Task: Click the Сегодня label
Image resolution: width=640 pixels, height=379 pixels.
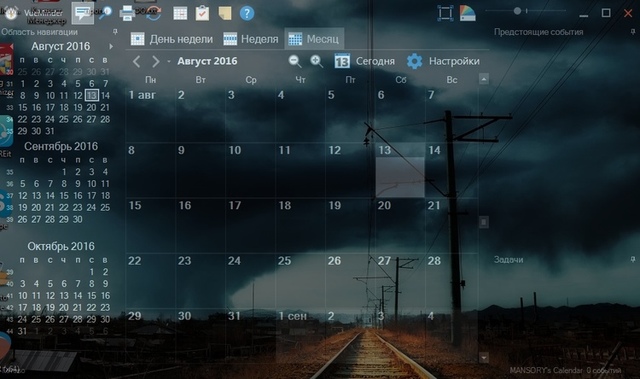Action: pyautogui.click(x=375, y=61)
